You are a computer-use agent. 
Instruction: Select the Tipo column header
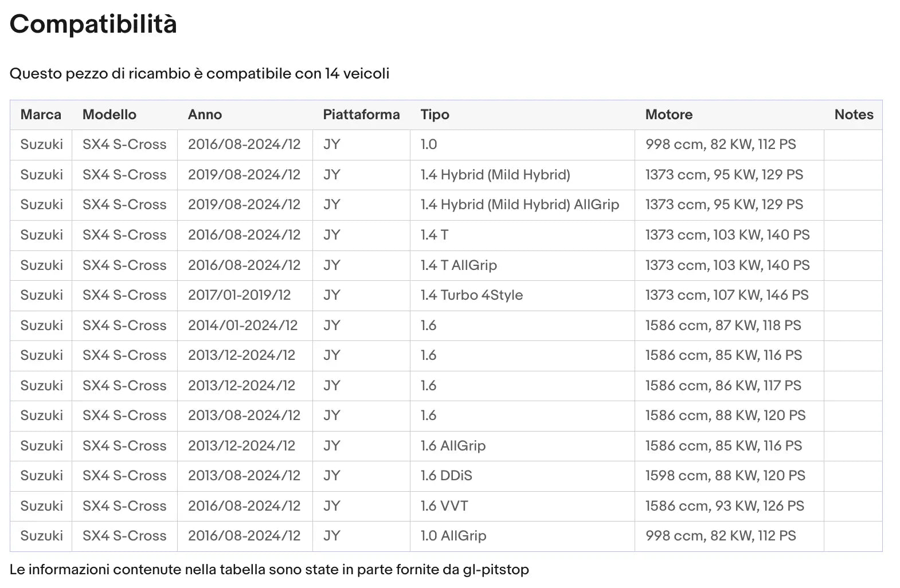[x=435, y=115]
